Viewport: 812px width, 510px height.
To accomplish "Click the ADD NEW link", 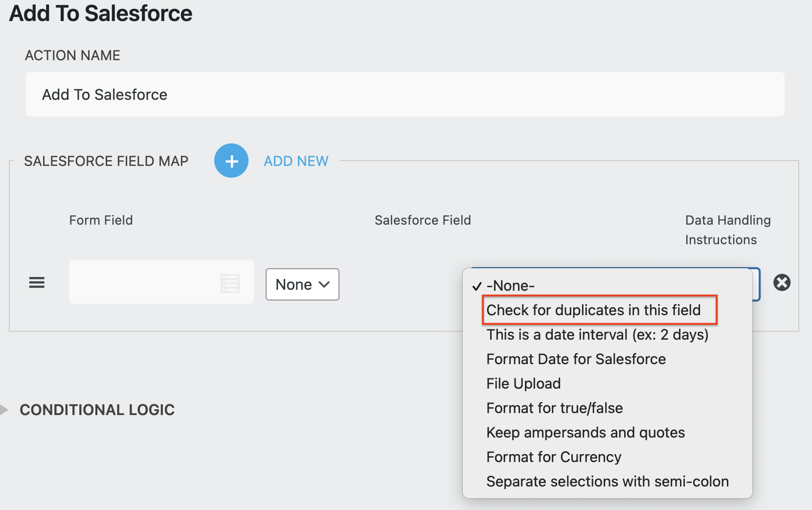I will pos(295,161).
